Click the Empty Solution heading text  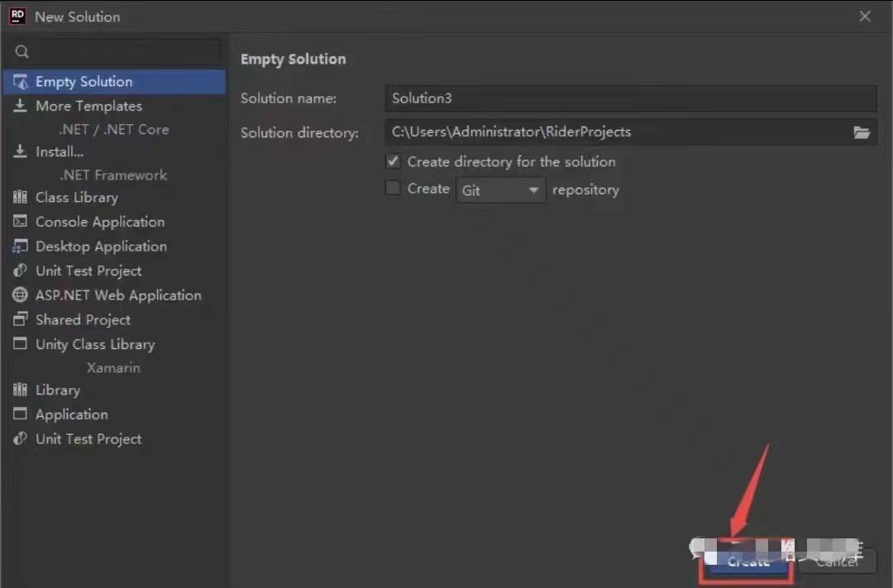(x=293, y=60)
